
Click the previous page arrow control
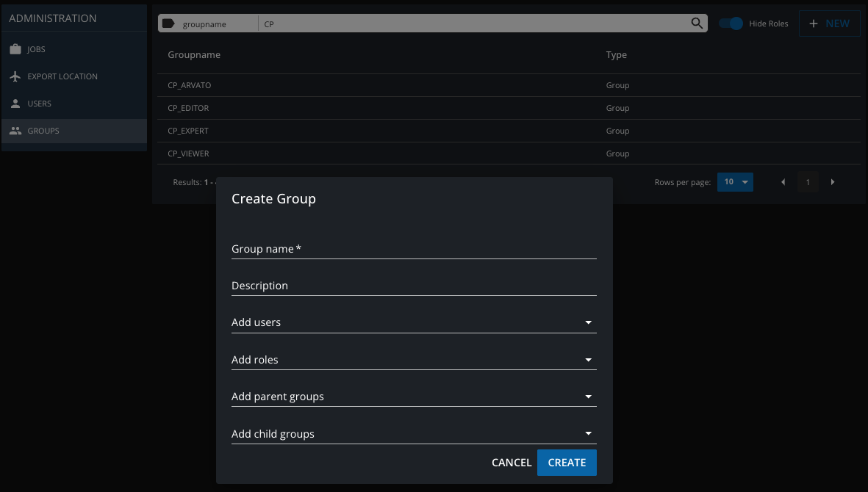(x=783, y=181)
